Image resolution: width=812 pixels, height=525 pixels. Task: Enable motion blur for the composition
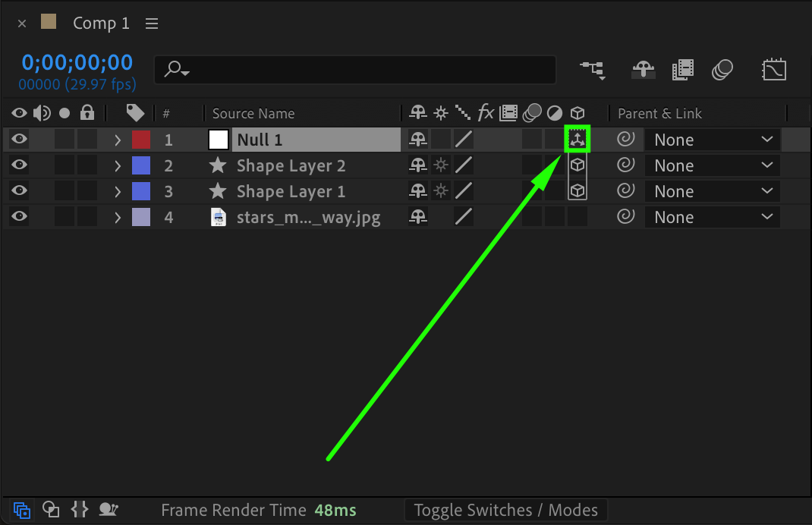click(722, 70)
